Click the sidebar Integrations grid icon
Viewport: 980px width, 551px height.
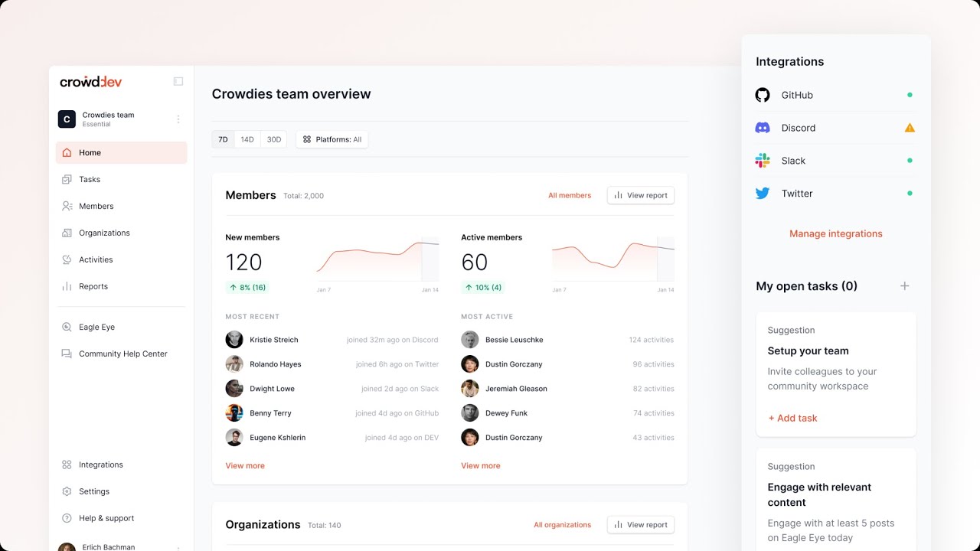pos(67,465)
